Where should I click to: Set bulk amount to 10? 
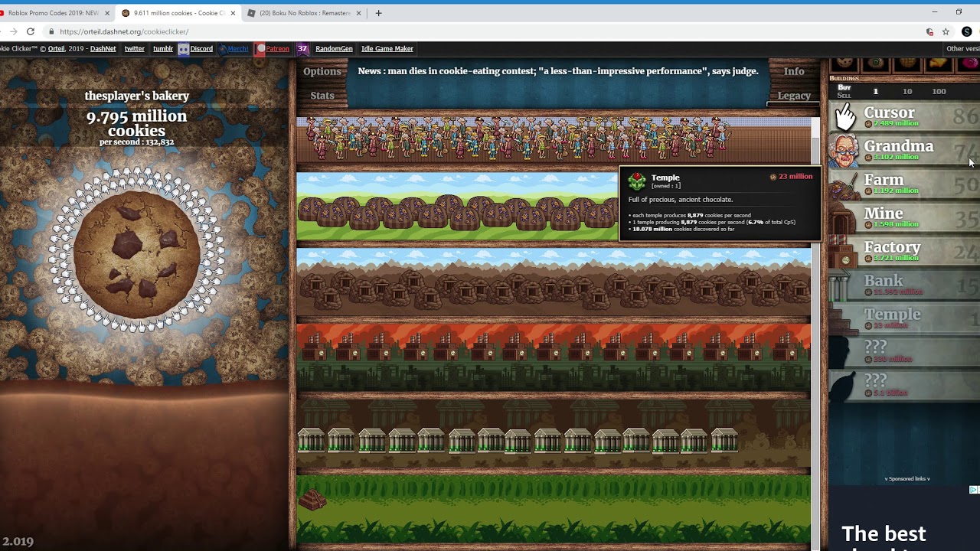907,91
